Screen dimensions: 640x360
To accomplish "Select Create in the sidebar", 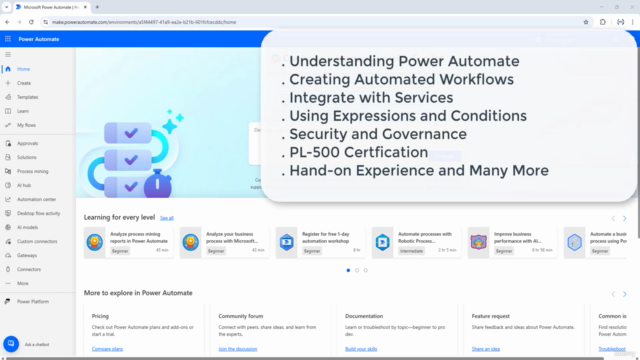I will click(24, 83).
